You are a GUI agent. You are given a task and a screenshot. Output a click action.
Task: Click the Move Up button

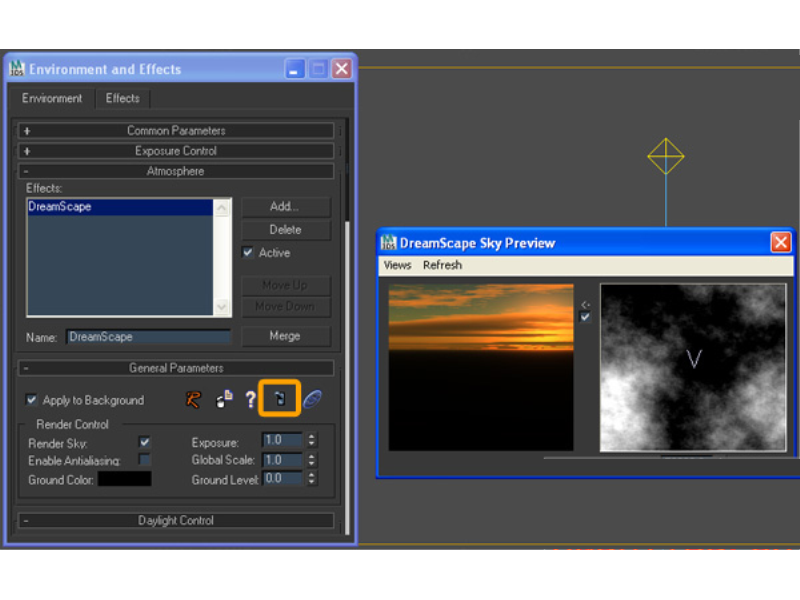(285, 285)
